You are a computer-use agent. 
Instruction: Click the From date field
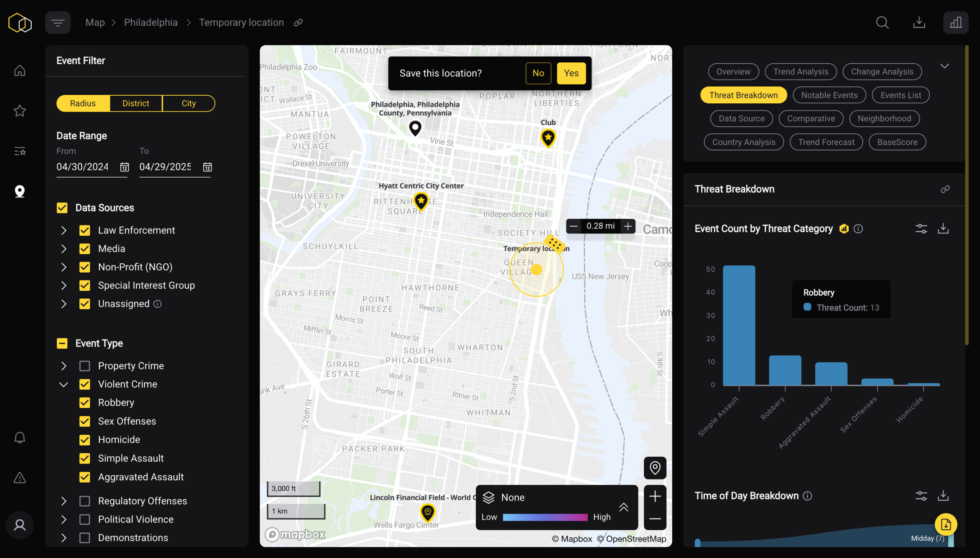tap(82, 167)
